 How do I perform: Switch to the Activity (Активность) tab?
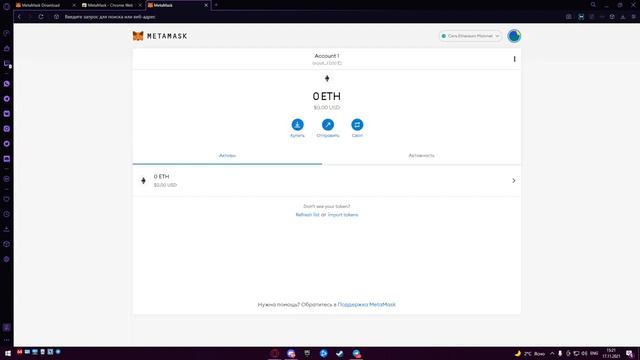point(421,156)
